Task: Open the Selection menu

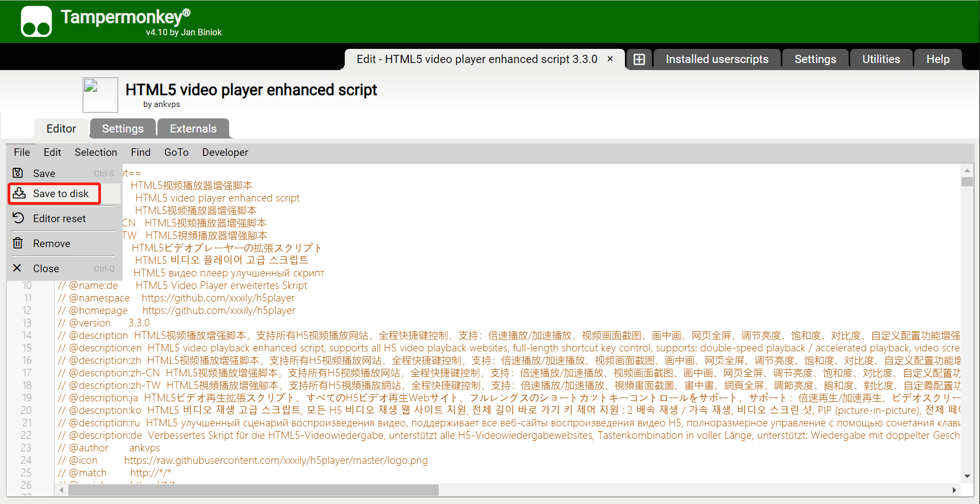Action: (96, 152)
